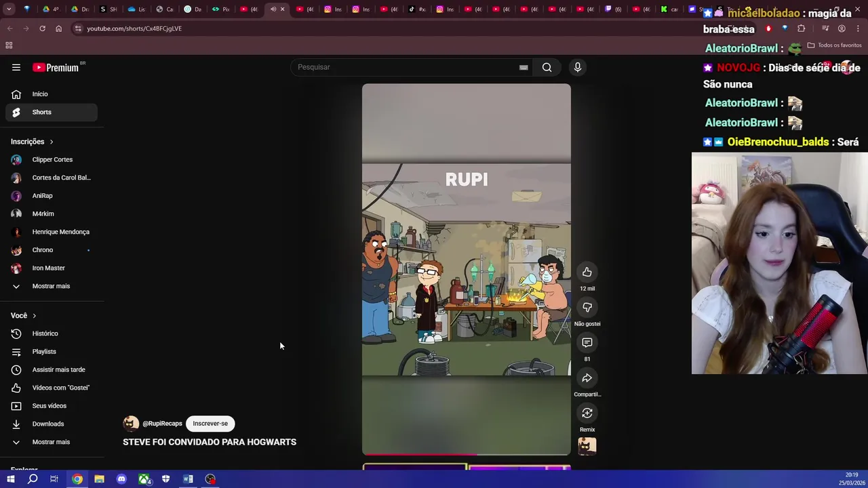Open the on-screen keyboard icon in search box

click(524, 67)
